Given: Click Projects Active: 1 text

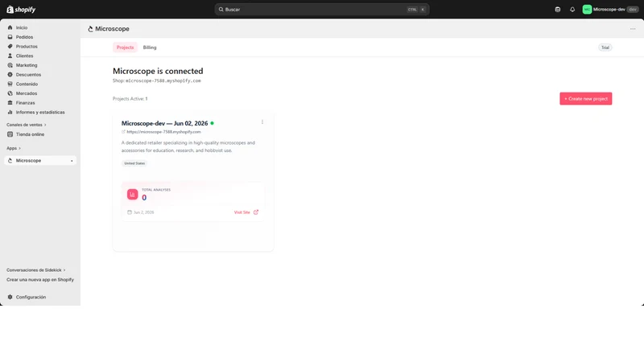Looking at the screenshot, I should 130,98.
